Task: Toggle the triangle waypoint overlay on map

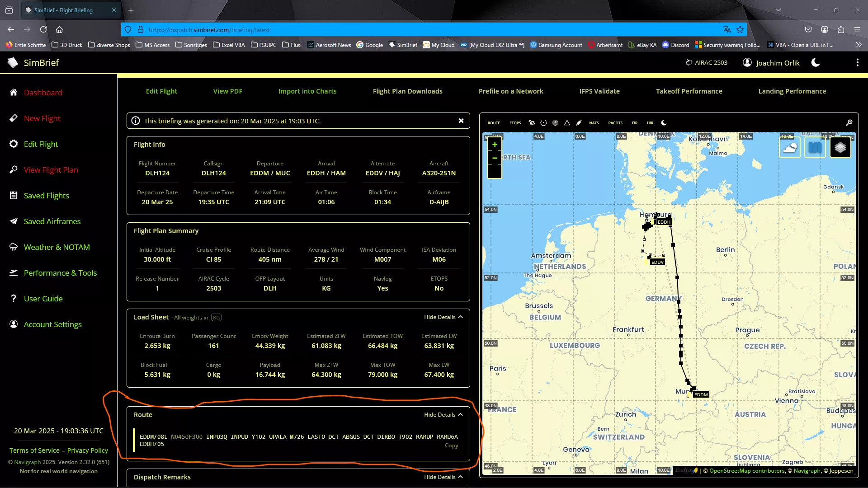Action: click(x=567, y=123)
